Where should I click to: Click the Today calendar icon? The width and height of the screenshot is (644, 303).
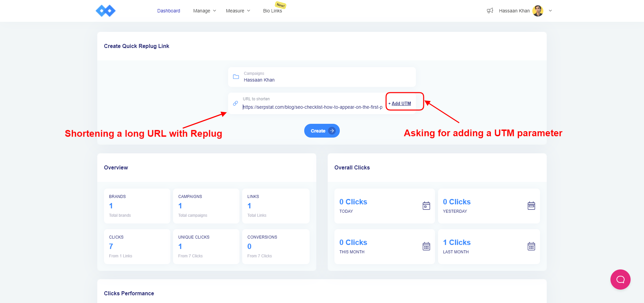click(426, 206)
